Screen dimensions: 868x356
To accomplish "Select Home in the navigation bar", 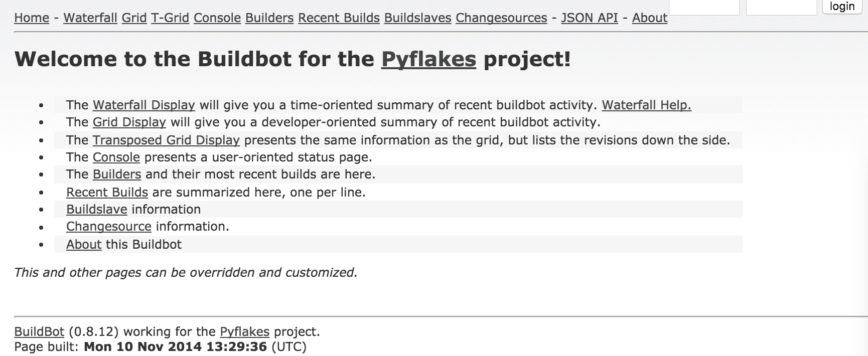I will coord(32,18).
